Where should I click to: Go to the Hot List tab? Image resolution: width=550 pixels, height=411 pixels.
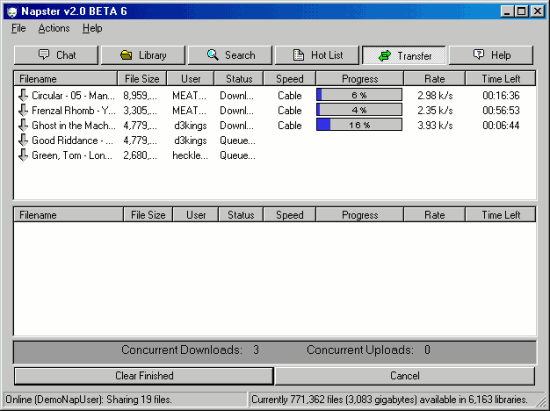click(317, 55)
